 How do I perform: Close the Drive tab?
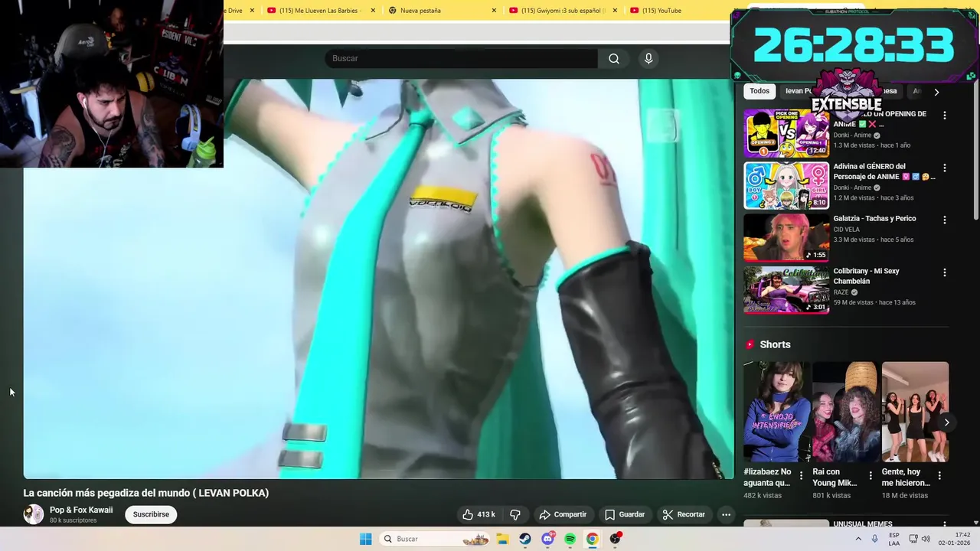pyautogui.click(x=252, y=11)
